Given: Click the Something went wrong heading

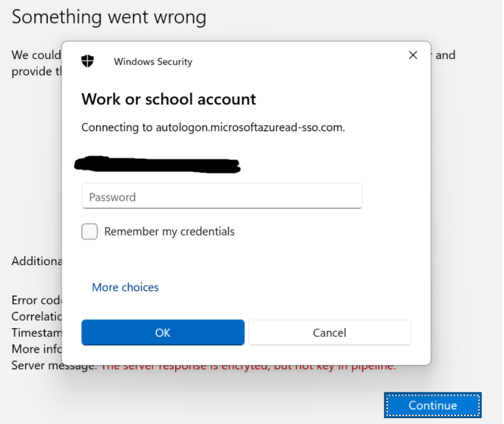Looking at the screenshot, I should point(109,16).
